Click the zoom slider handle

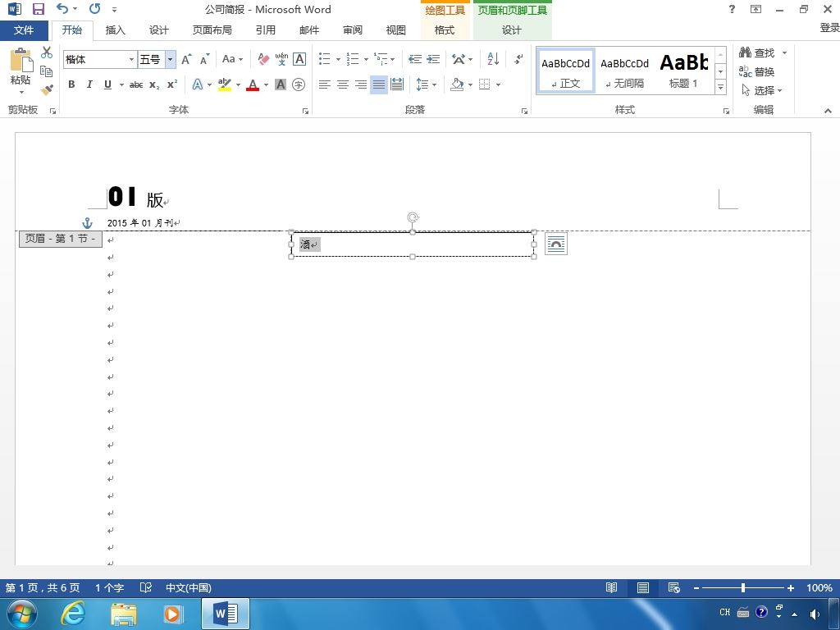743,587
